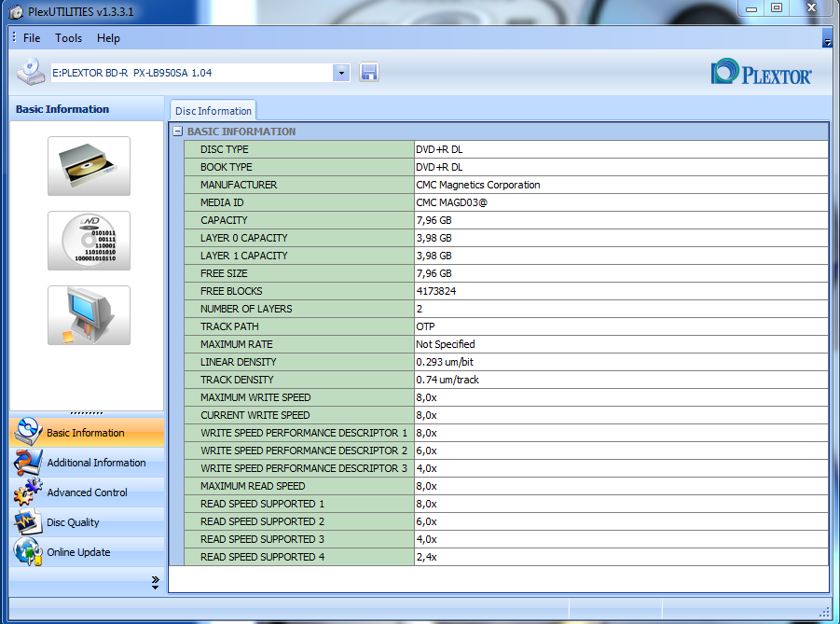Click the CMC Magnetics Corporation value
Viewport: 840px width, 624px height.
point(478,185)
